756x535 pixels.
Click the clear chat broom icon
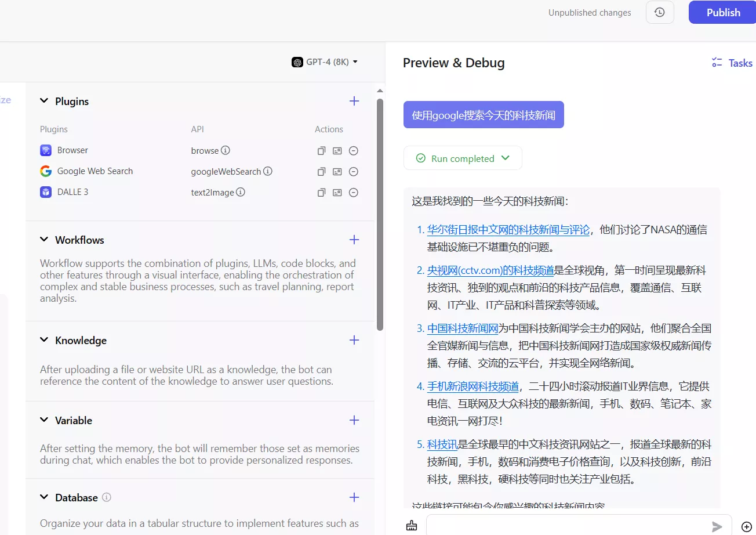(412, 526)
